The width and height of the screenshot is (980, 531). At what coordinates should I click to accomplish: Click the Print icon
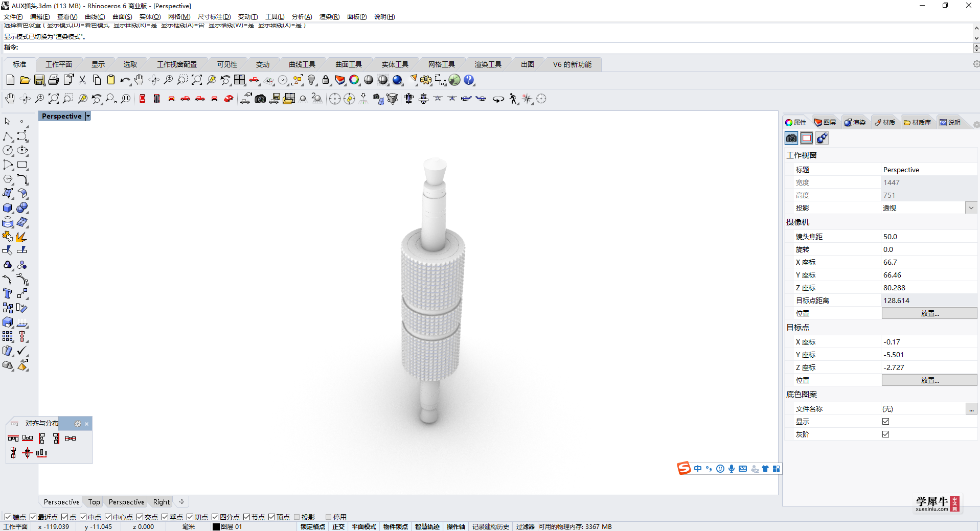(x=54, y=80)
